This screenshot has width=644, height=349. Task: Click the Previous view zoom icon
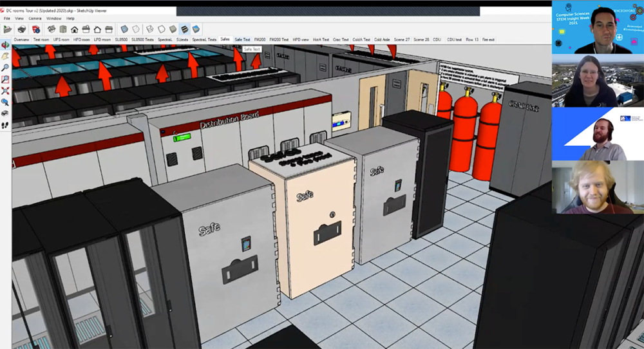5,102
